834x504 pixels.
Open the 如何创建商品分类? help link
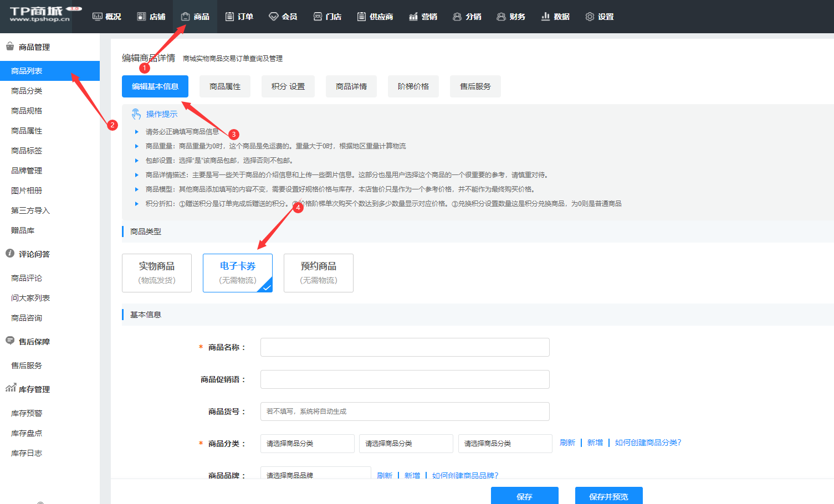click(x=647, y=443)
